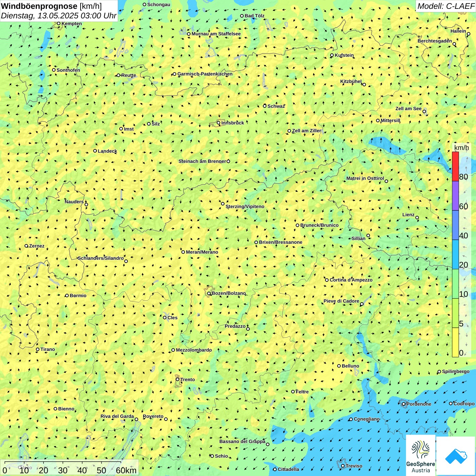Image resolution: width=476 pixels, height=476 pixels.
Task: Click the Pordenone city marker
Action: (404, 404)
